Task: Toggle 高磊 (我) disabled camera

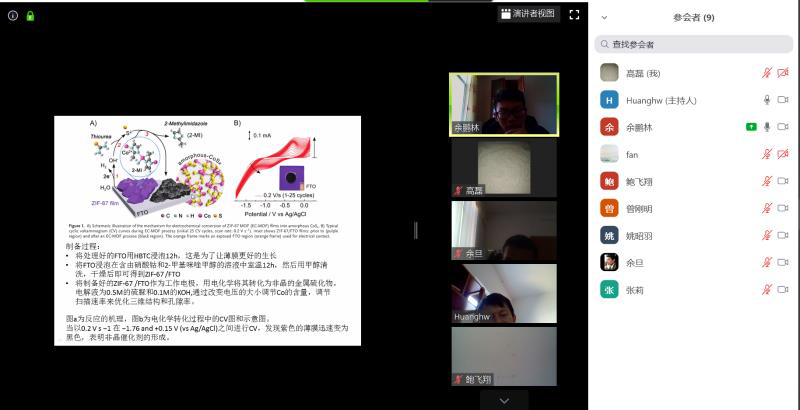Action: pyautogui.click(x=783, y=73)
